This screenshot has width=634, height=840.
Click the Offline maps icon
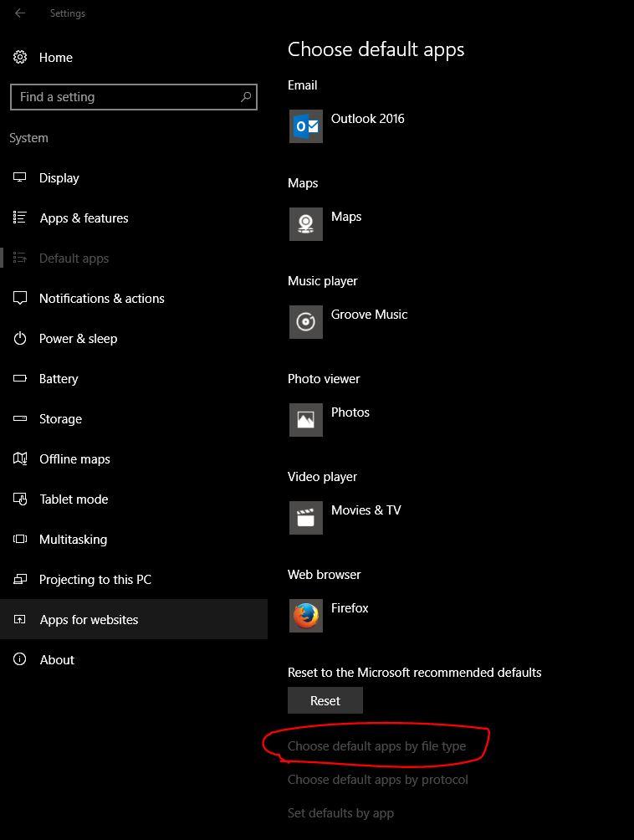click(20, 458)
